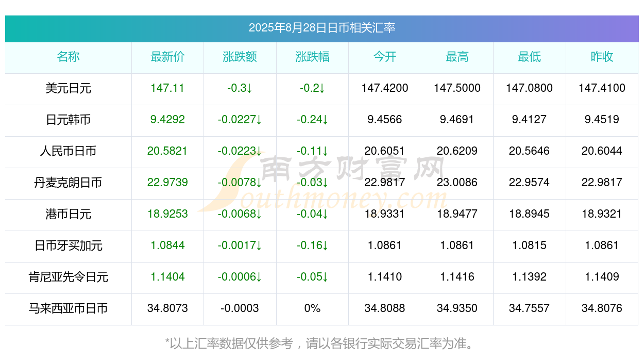Click the previous close 147.4100
Screen dimensions: 644x360
pyautogui.click(x=602, y=88)
